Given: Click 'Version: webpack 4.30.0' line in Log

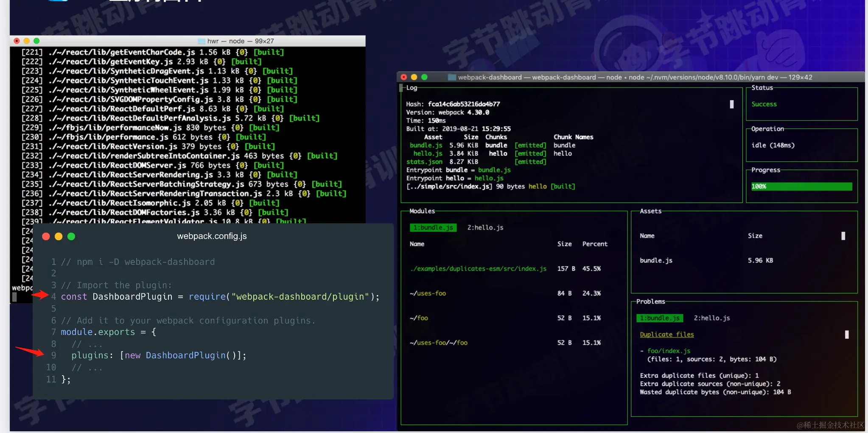Looking at the screenshot, I should pyautogui.click(x=448, y=112).
